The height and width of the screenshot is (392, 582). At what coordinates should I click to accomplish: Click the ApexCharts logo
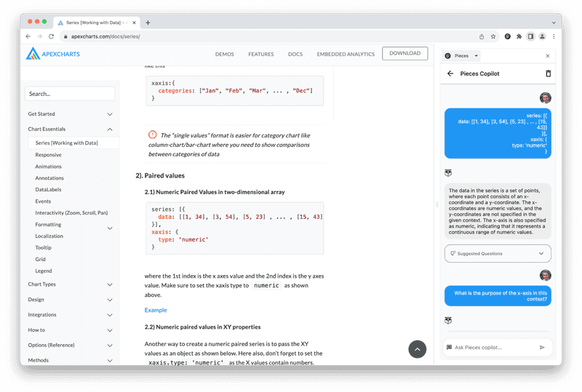(52, 54)
